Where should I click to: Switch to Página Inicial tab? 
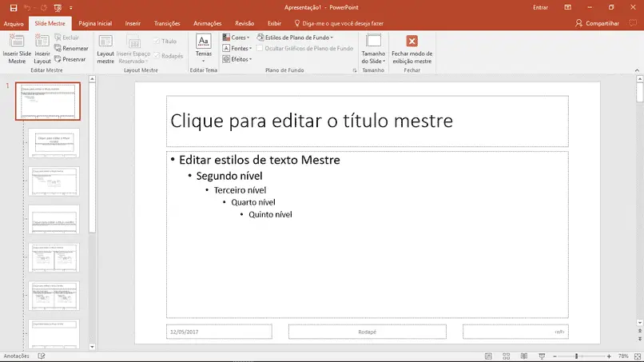[x=95, y=23]
